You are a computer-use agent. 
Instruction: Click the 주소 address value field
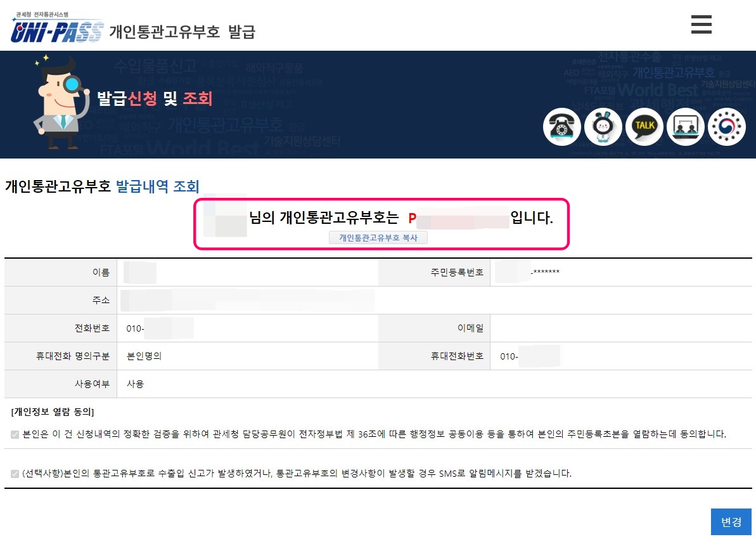(x=435, y=301)
